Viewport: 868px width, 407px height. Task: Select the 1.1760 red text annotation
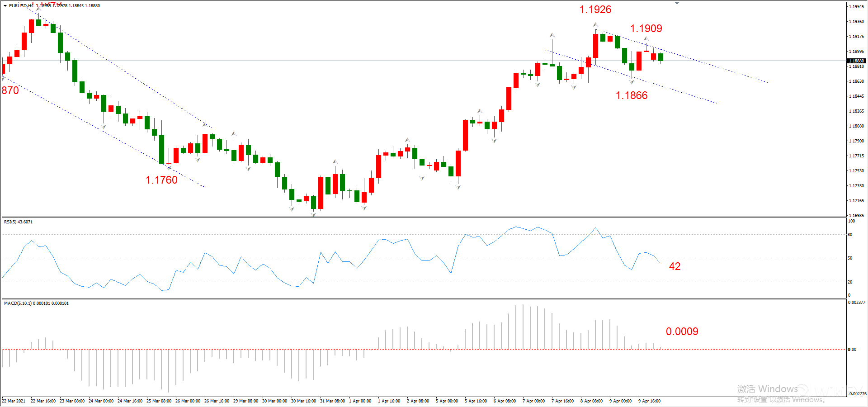click(x=161, y=180)
